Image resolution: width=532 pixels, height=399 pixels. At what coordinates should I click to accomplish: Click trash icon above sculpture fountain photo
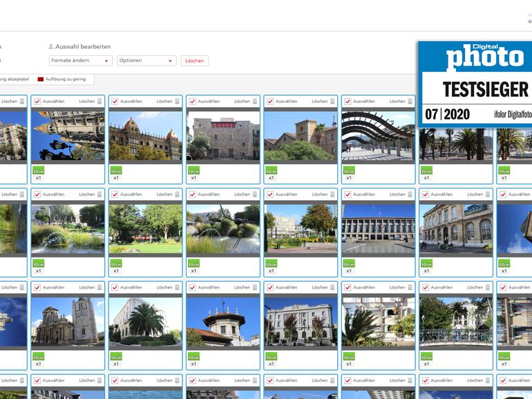pos(254,195)
